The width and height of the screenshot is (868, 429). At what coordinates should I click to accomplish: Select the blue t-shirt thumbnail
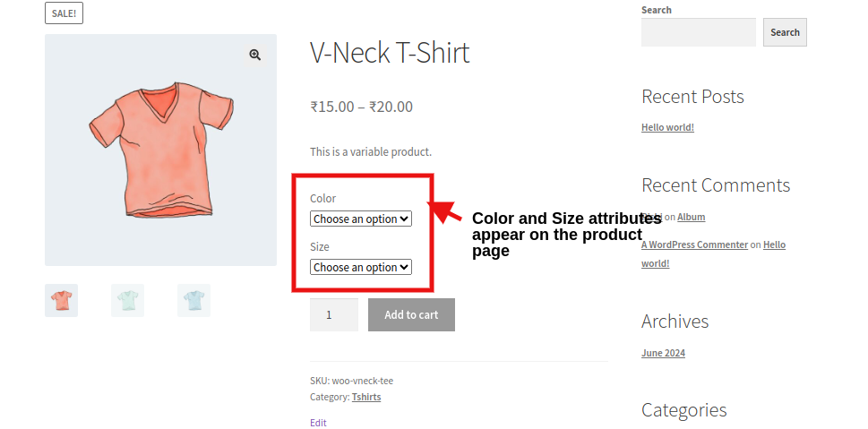[x=193, y=301]
